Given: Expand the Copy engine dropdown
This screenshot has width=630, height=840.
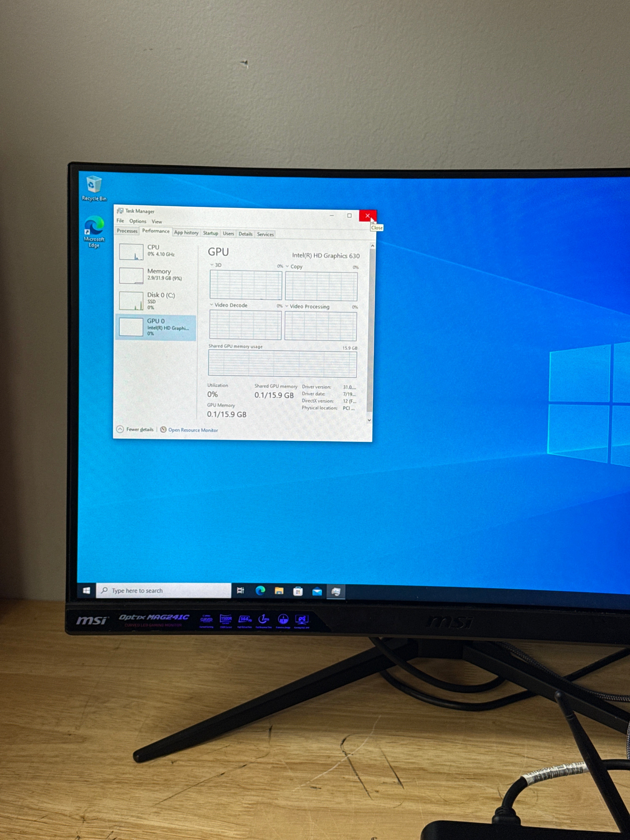Looking at the screenshot, I should (287, 266).
